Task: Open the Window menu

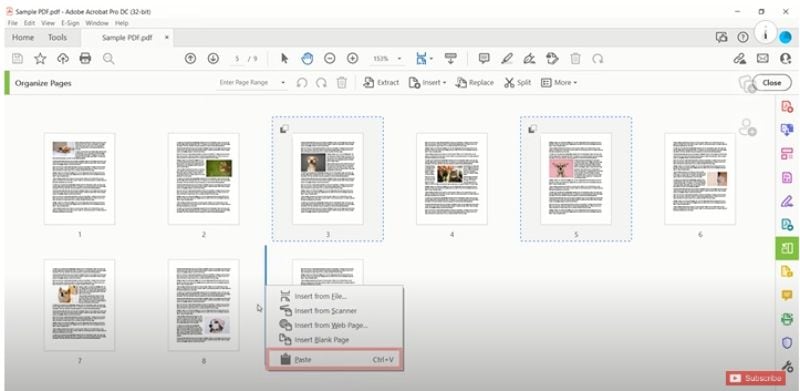Action: tap(97, 23)
